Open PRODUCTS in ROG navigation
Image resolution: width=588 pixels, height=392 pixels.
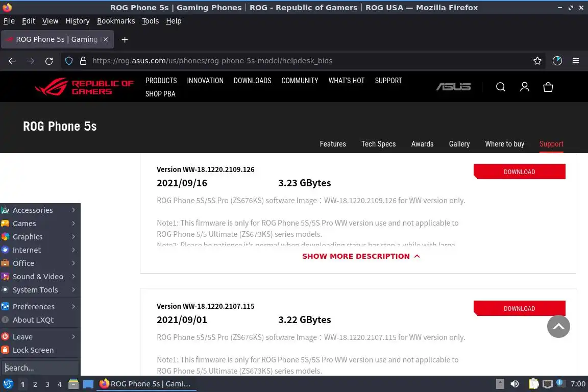[x=161, y=81]
